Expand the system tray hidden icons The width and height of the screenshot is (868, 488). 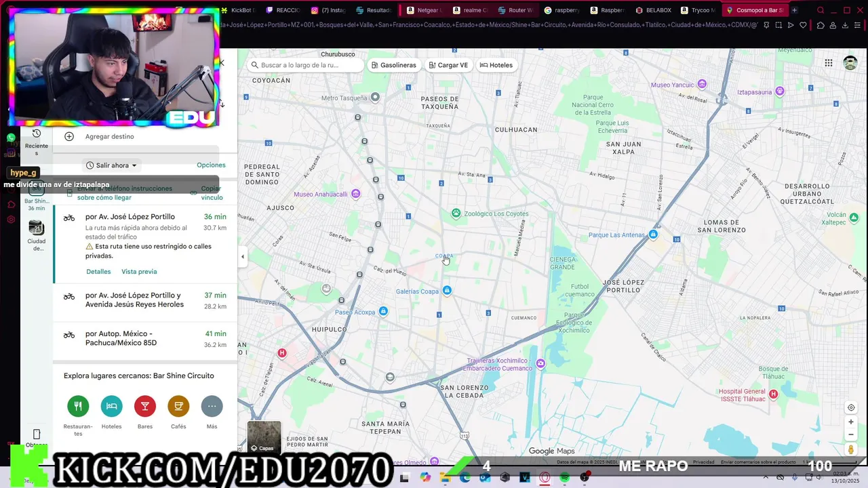pyautogui.click(x=765, y=477)
